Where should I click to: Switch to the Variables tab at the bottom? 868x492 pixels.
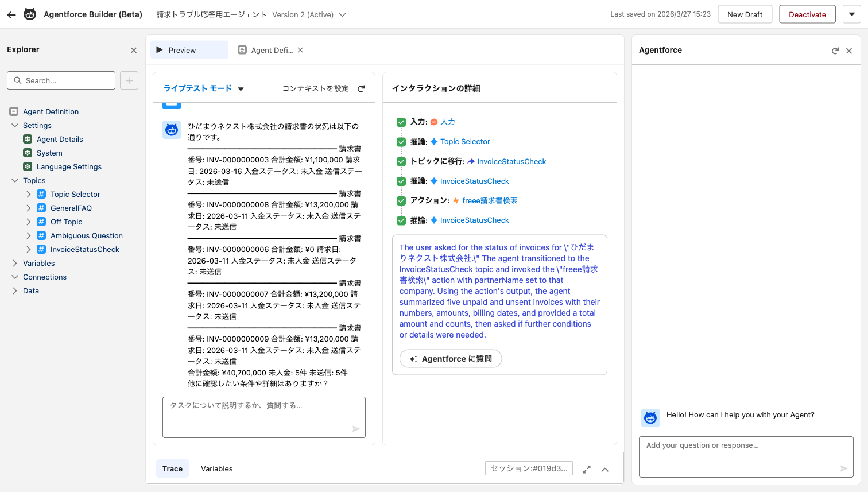tap(216, 468)
